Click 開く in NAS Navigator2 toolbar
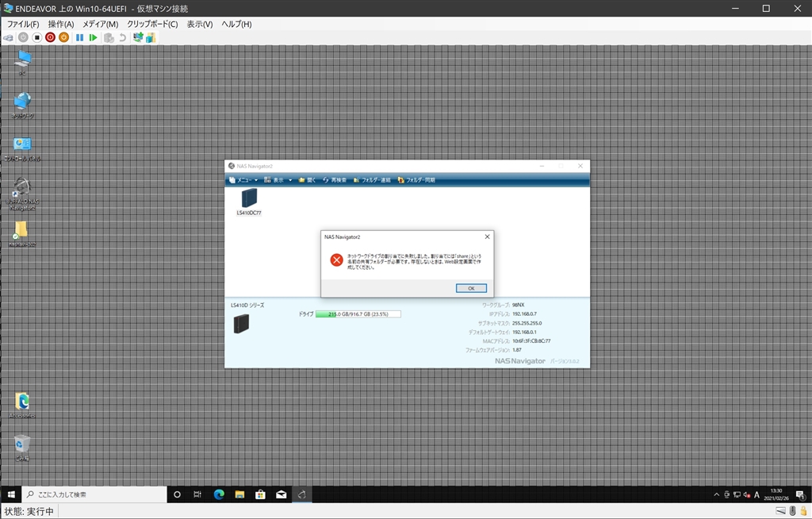This screenshot has width=812, height=519. pyautogui.click(x=307, y=180)
